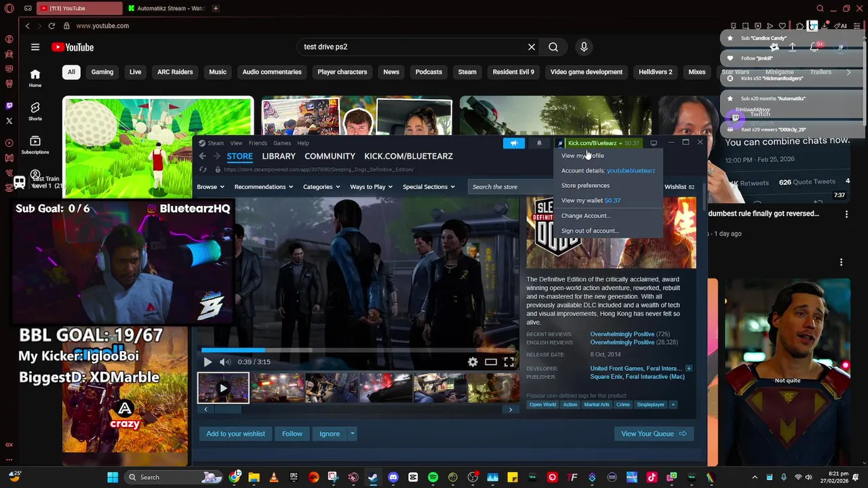This screenshot has height=488, width=868.
Task: Click the Follow button on Steam
Action: pos(292,434)
